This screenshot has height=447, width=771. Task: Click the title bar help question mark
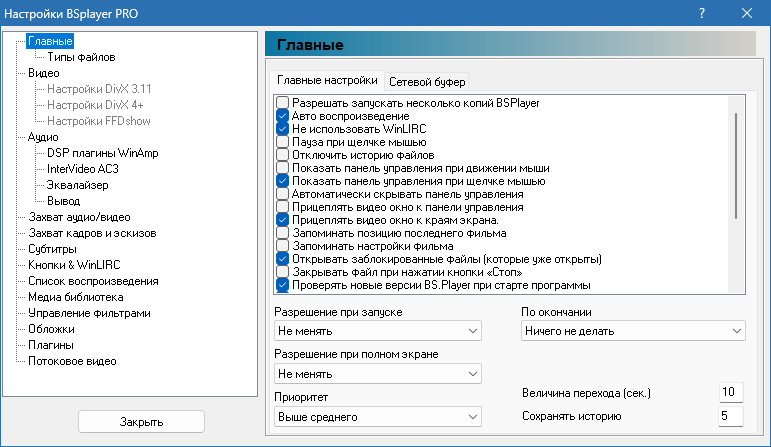pyautogui.click(x=702, y=13)
